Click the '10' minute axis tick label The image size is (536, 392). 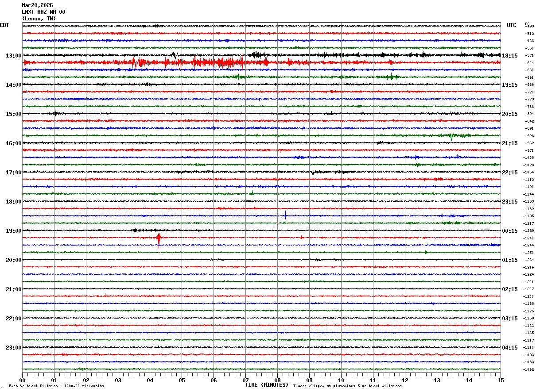click(x=341, y=380)
